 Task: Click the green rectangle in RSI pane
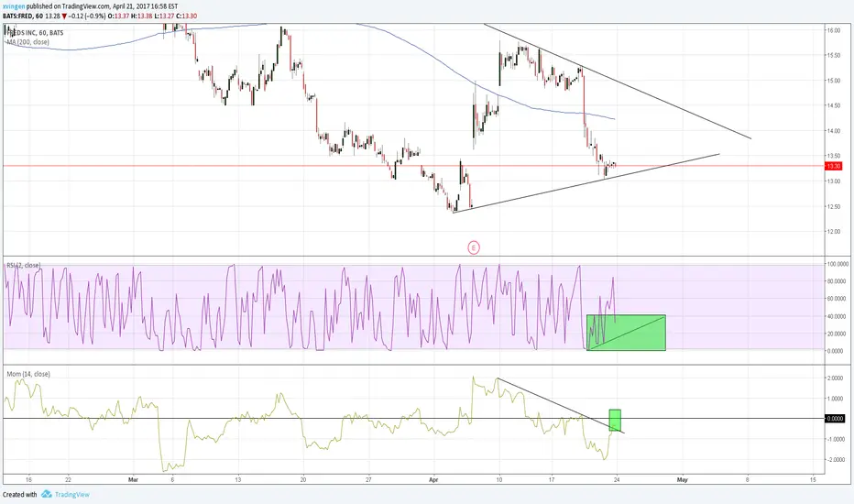tap(626, 333)
